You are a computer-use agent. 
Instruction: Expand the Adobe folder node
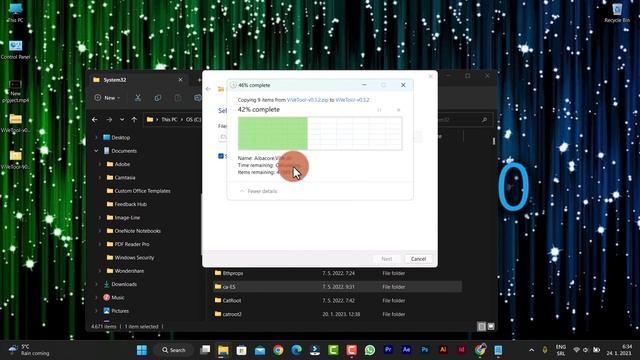click(100, 164)
